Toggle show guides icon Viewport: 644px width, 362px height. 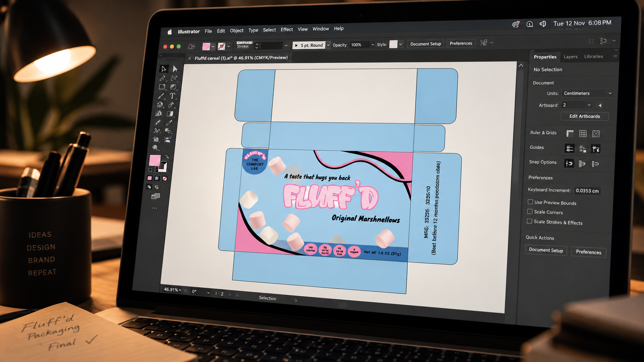click(x=569, y=148)
